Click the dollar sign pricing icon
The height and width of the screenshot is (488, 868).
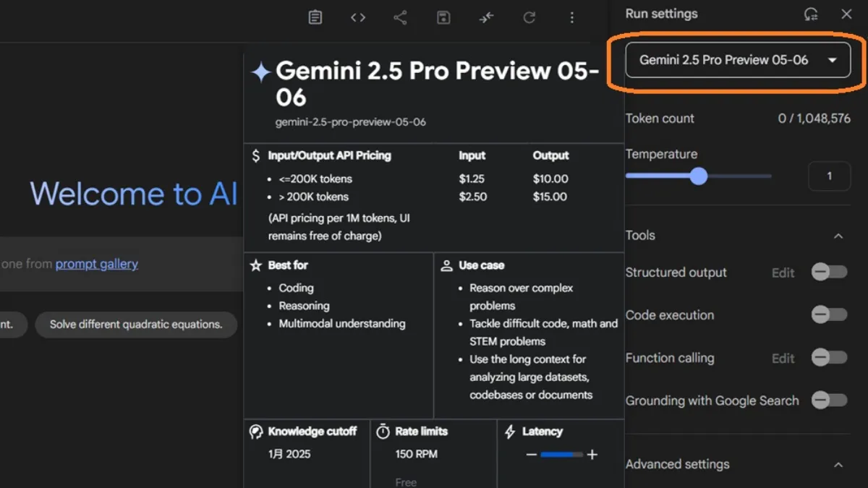[x=255, y=155]
